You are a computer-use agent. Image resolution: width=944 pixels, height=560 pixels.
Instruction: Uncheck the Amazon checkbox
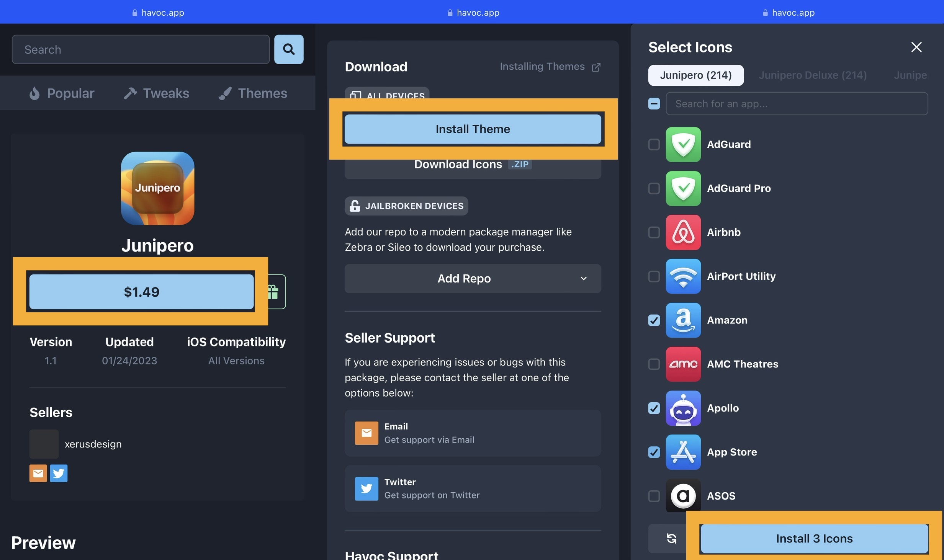654,320
